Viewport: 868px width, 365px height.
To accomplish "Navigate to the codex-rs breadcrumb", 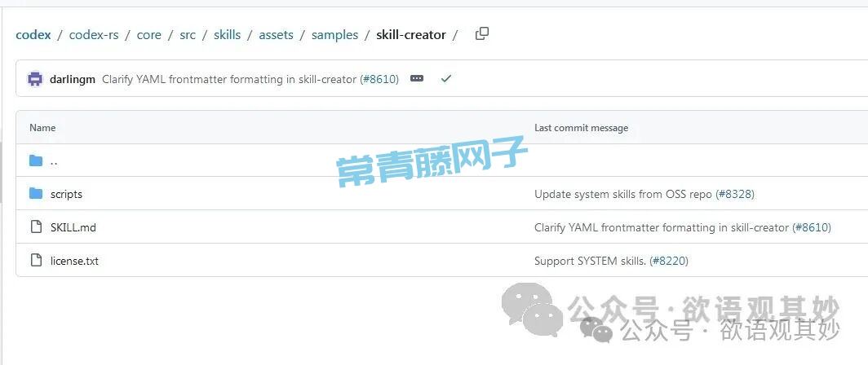I will (94, 35).
